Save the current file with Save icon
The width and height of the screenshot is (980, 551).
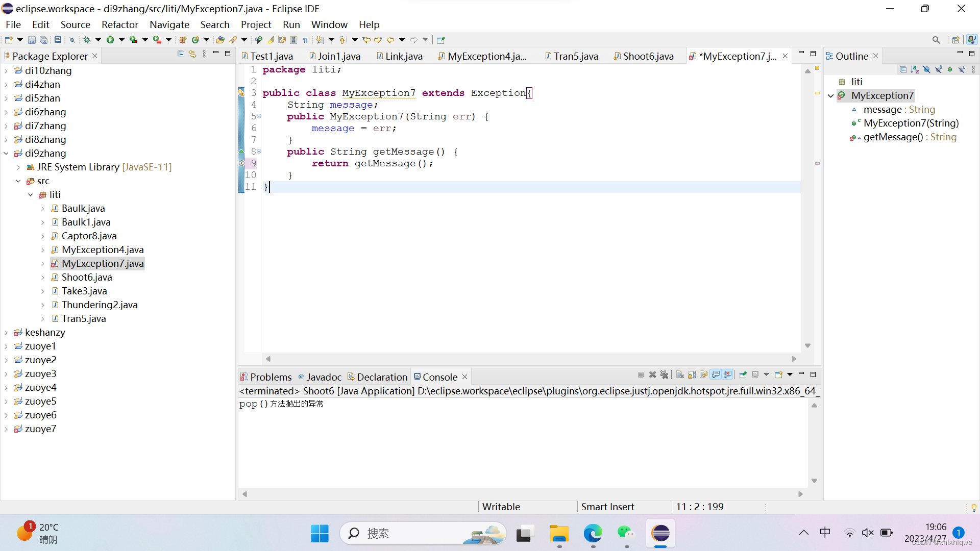pyautogui.click(x=32, y=40)
